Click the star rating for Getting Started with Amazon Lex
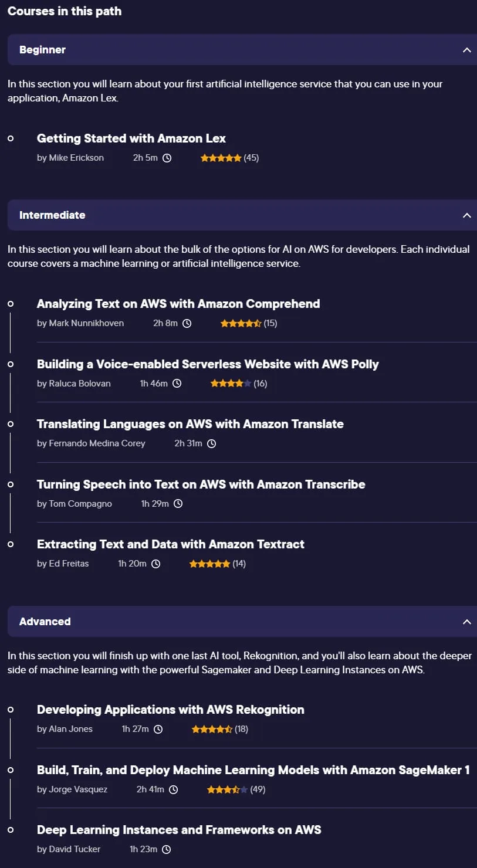This screenshot has height=868, width=477. coord(221,158)
